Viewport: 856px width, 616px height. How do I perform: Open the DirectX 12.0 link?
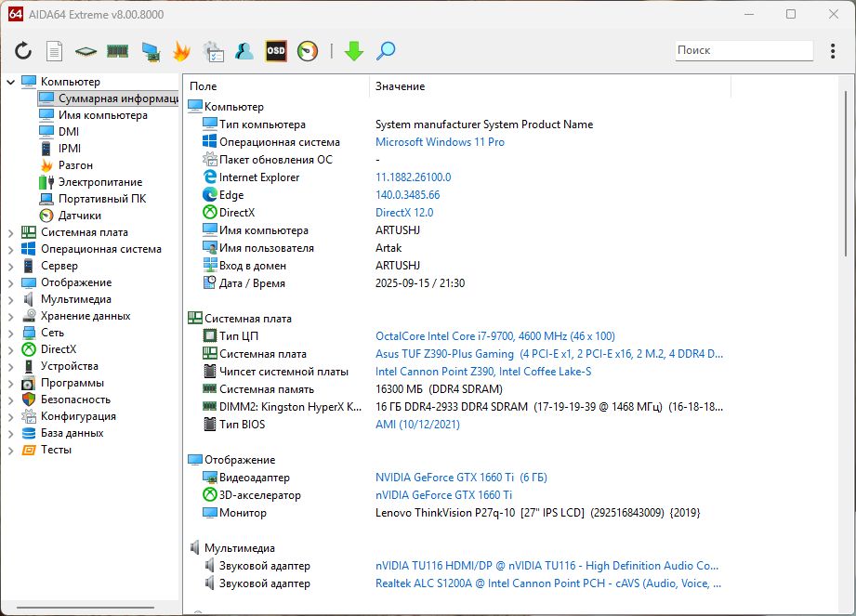(x=404, y=213)
